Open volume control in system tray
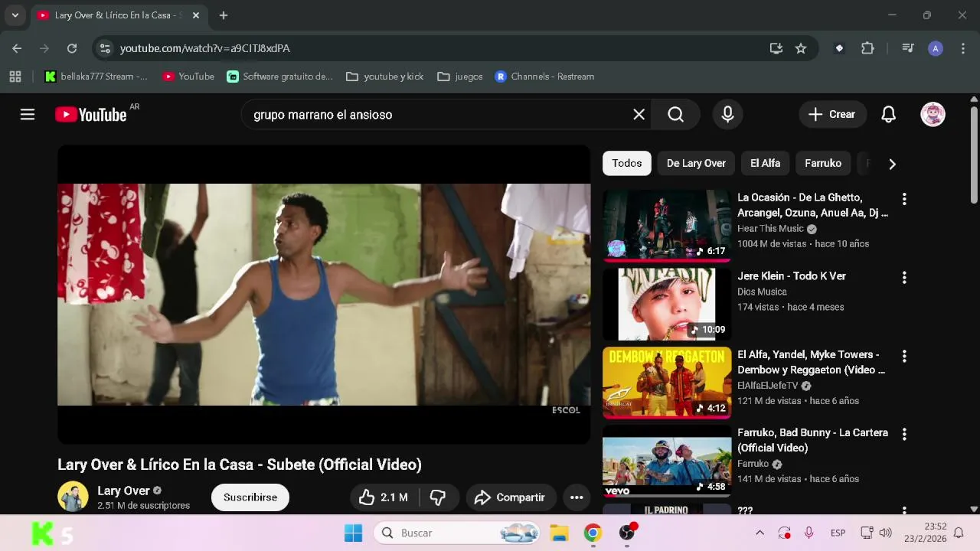 [886, 533]
